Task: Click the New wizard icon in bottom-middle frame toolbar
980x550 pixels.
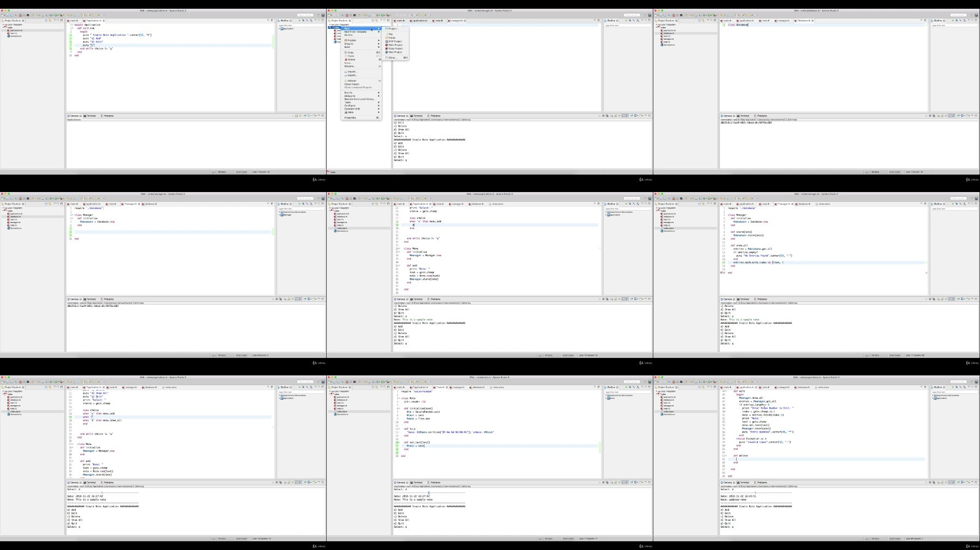Action: coord(329,382)
